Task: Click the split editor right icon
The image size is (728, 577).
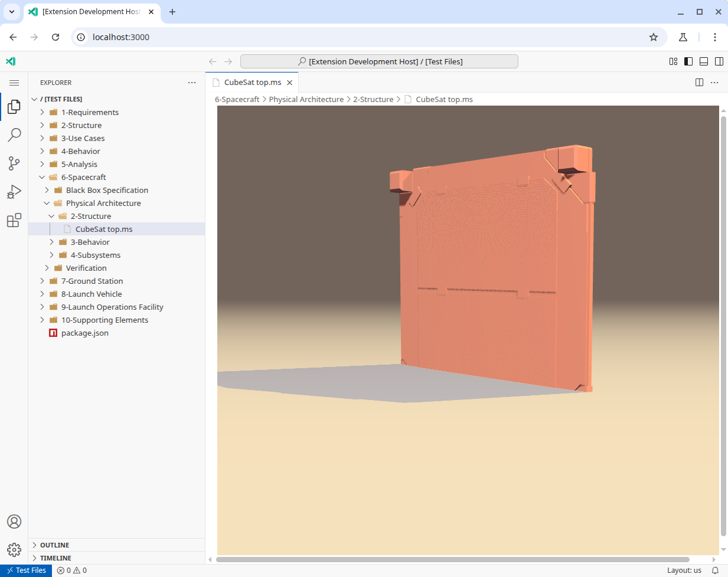Action: [x=699, y=83]
